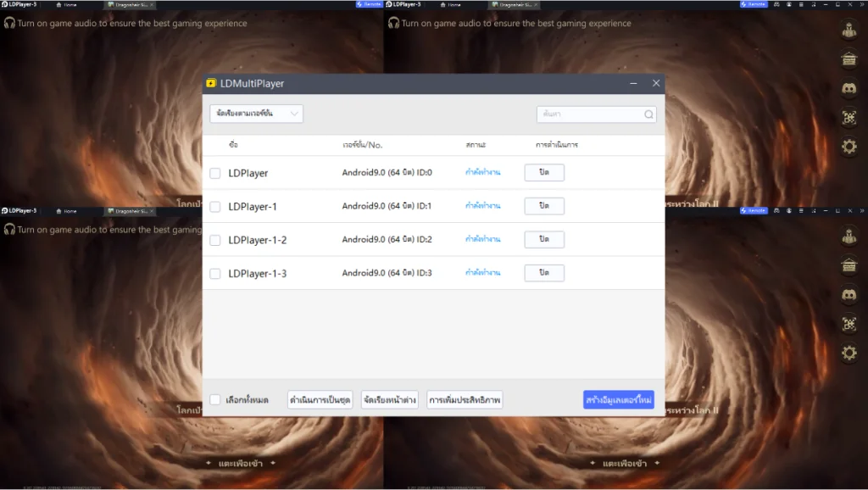This screenshot has height=490, width=868.
Task: Open the knight character icon in bottom-right emulator
Action: [x=849, y=236]
